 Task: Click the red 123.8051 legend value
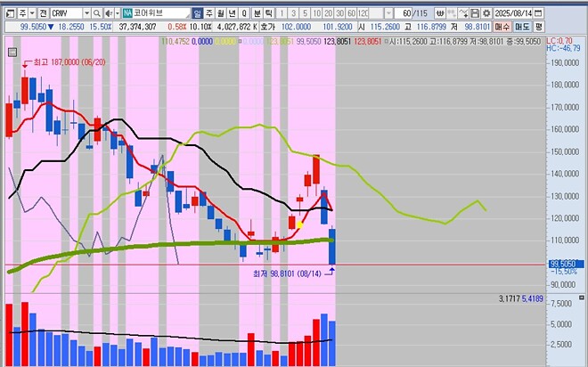point(367,41)
